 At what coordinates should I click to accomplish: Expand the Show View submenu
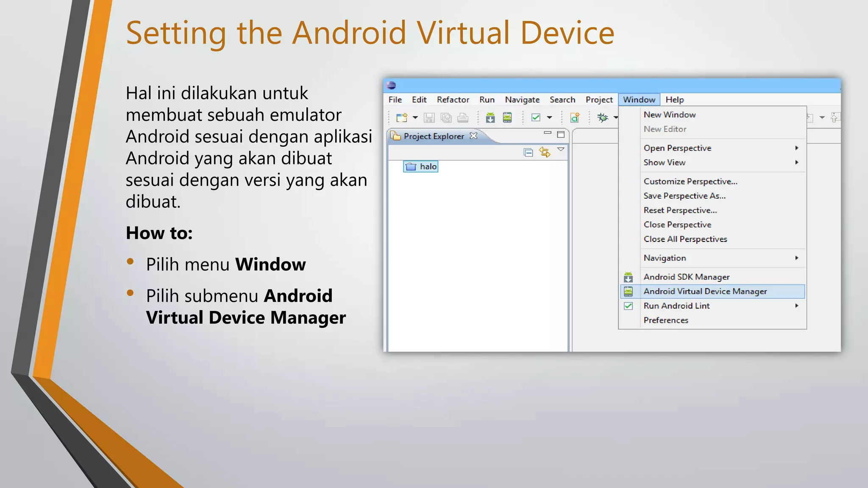click(712, 162)
